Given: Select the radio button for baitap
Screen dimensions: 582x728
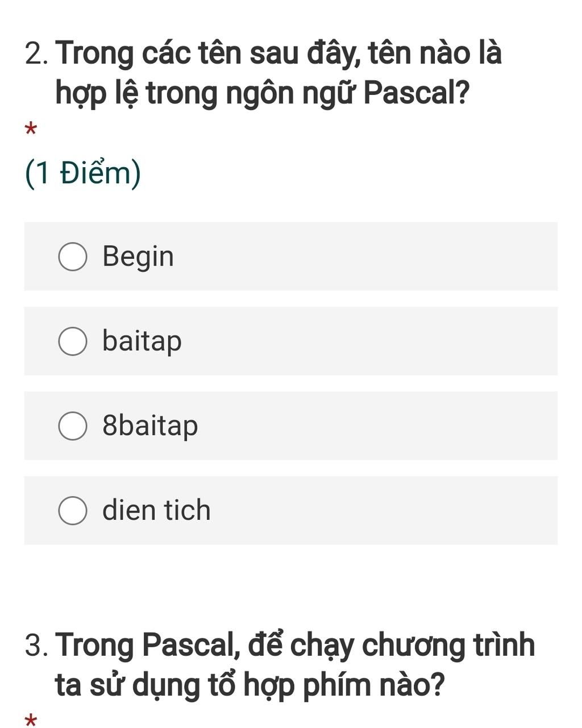Looking at the screenshot, I should pyautogui.click(x=73, y=341).
